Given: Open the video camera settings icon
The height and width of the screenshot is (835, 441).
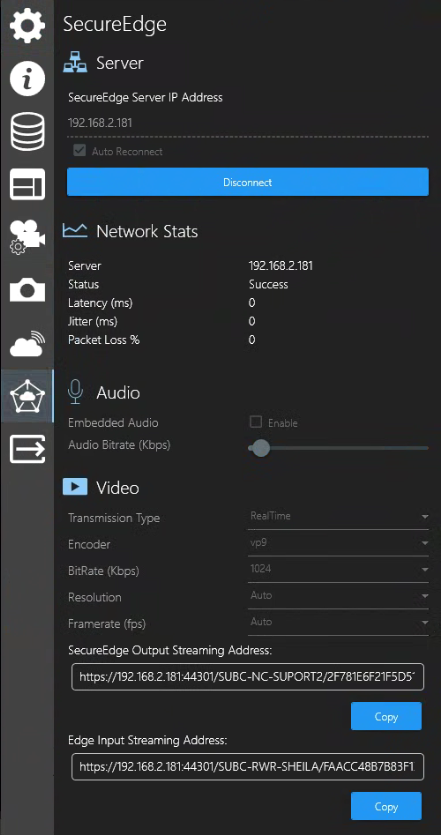Looking at the screenshot, I should (x=27, y=238).
